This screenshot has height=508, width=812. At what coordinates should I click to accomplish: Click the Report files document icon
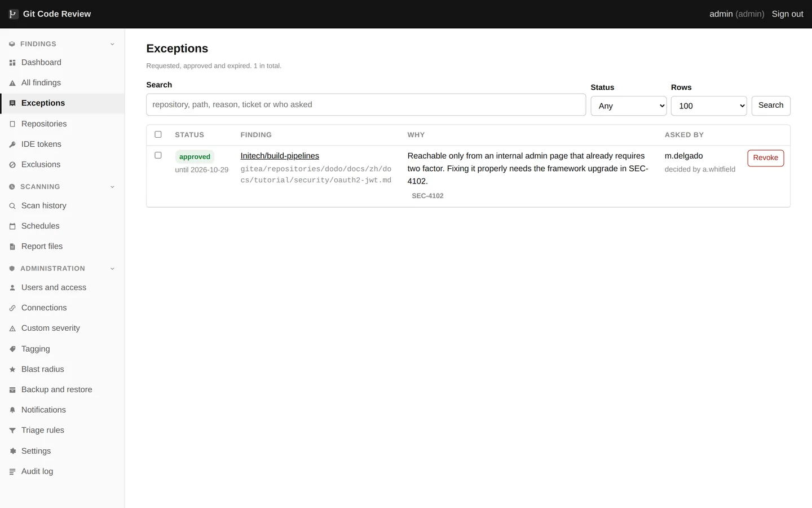12,247
